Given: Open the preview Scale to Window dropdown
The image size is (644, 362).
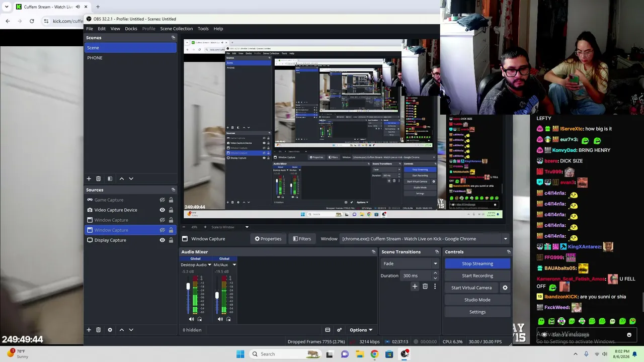Looking at the screenshot, I should (x=230, y=227).
